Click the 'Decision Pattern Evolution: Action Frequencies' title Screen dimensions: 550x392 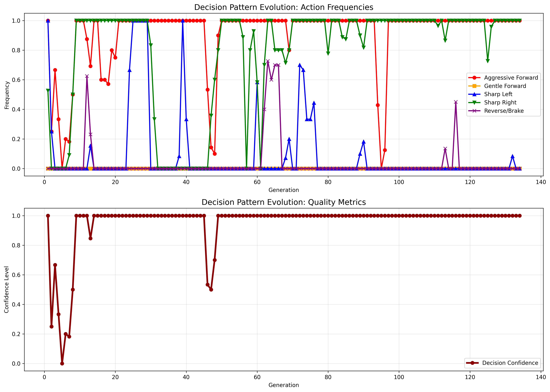click(x=284, y=7)
